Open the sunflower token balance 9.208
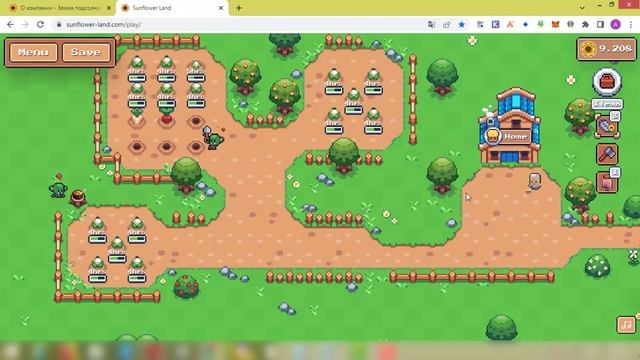This screenshot has height=360, width=640. pyautogui.click(x=607, y=49)
